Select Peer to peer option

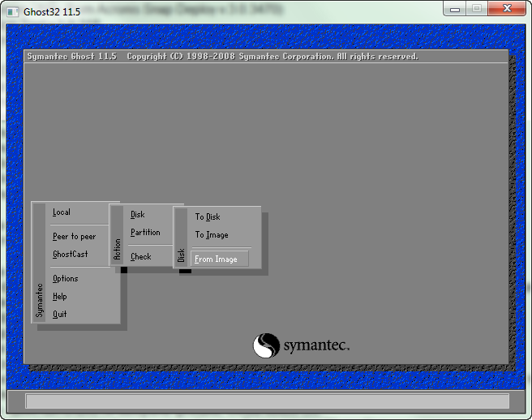[x=74, y=237]
